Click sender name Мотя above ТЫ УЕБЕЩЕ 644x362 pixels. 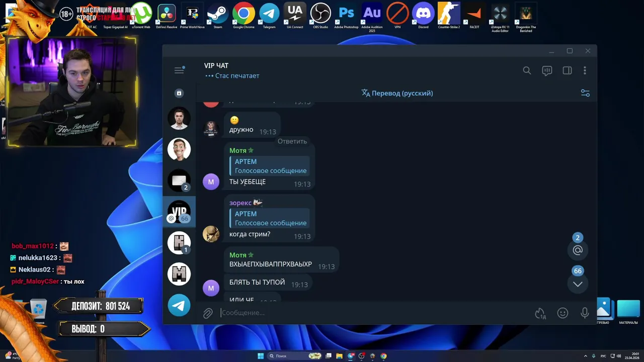[x=238, y=150]
